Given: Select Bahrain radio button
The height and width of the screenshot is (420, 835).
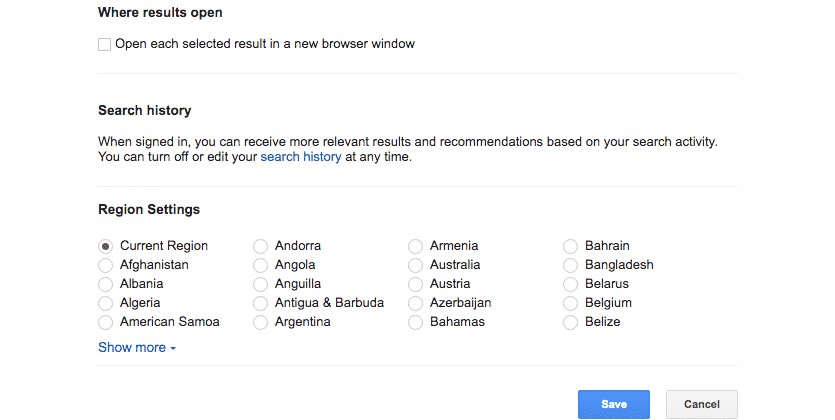Looking at the screenshot, I should tap(570, 246).
